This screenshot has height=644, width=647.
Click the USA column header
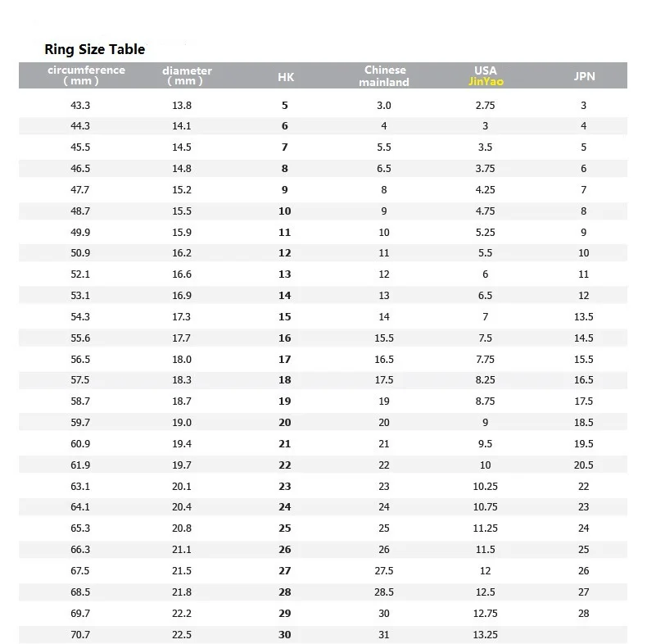(485, 70)
